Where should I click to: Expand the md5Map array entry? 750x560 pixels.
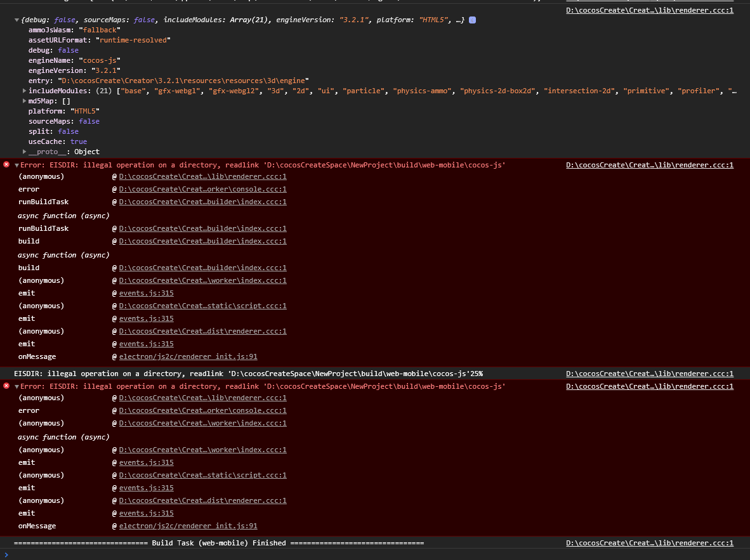24,101
